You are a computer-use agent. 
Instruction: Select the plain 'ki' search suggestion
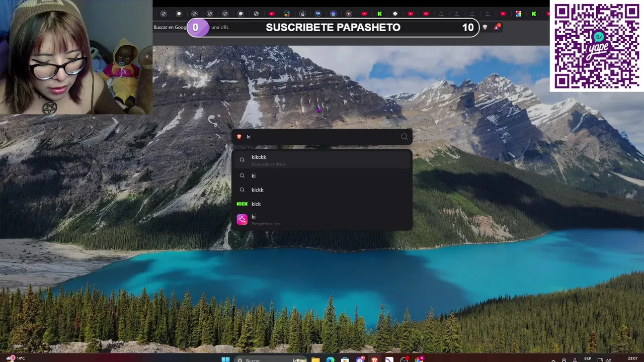tap(322, 175)
